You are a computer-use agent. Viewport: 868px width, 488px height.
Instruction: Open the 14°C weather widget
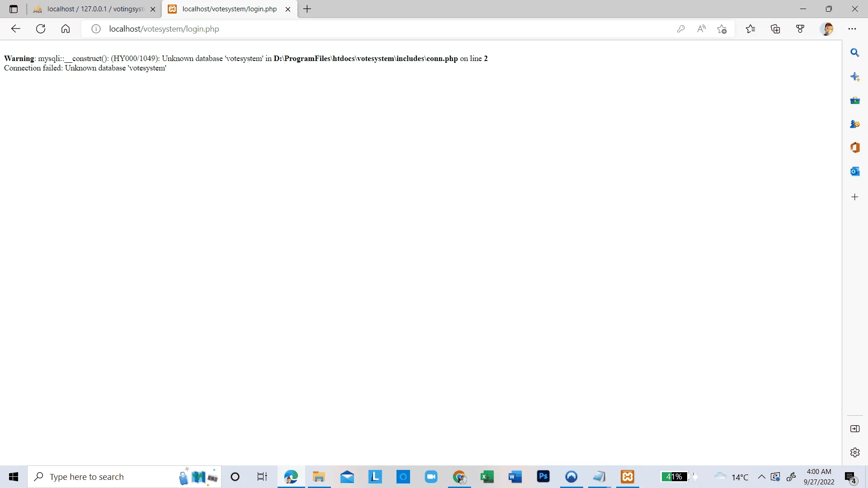point(731,477)
